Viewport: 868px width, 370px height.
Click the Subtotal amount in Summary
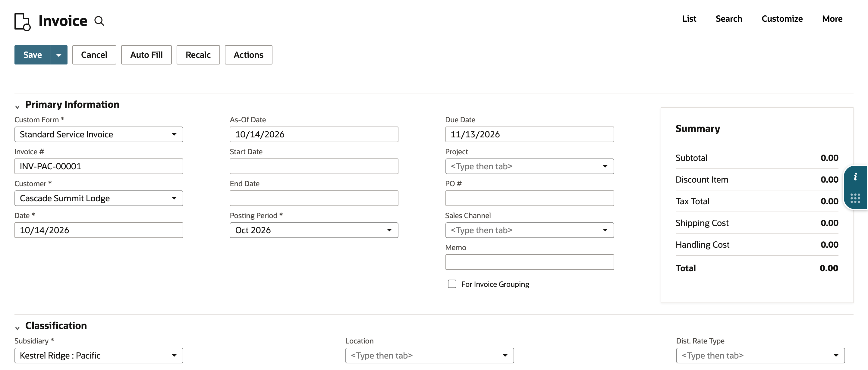pos(829,158)
